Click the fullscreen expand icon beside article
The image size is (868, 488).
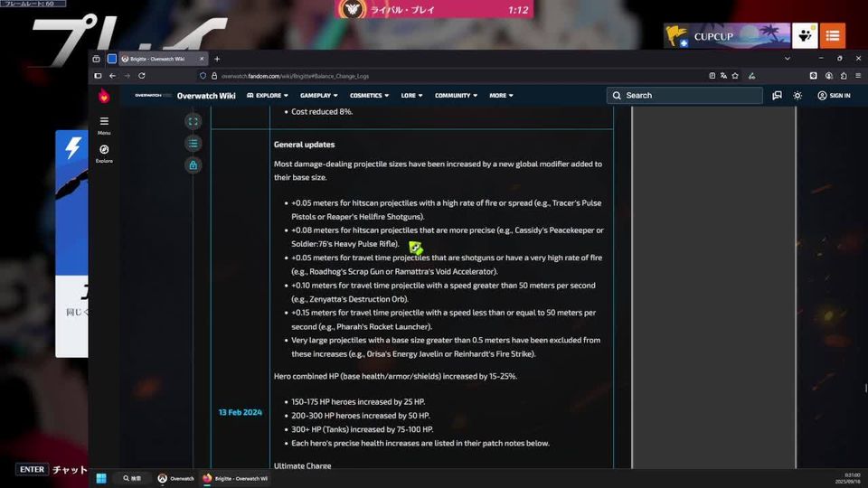[x=193, y=122]
